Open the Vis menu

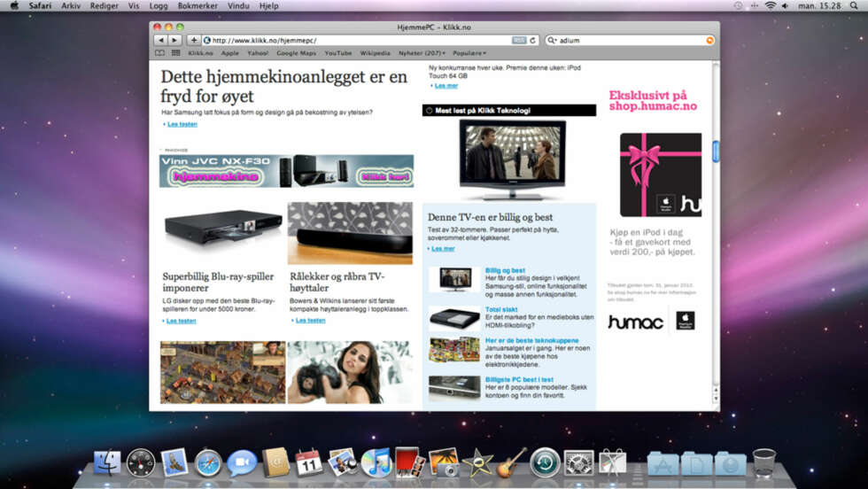pyautogui.click(x=134, y=5)
